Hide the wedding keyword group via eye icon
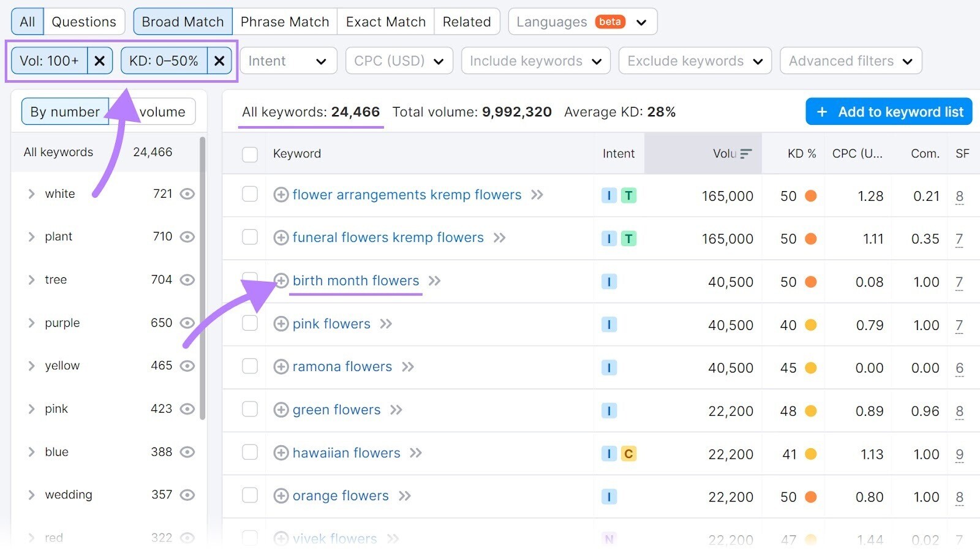The width and height of the screenshot is (980, 556). (x=187, y=495)
